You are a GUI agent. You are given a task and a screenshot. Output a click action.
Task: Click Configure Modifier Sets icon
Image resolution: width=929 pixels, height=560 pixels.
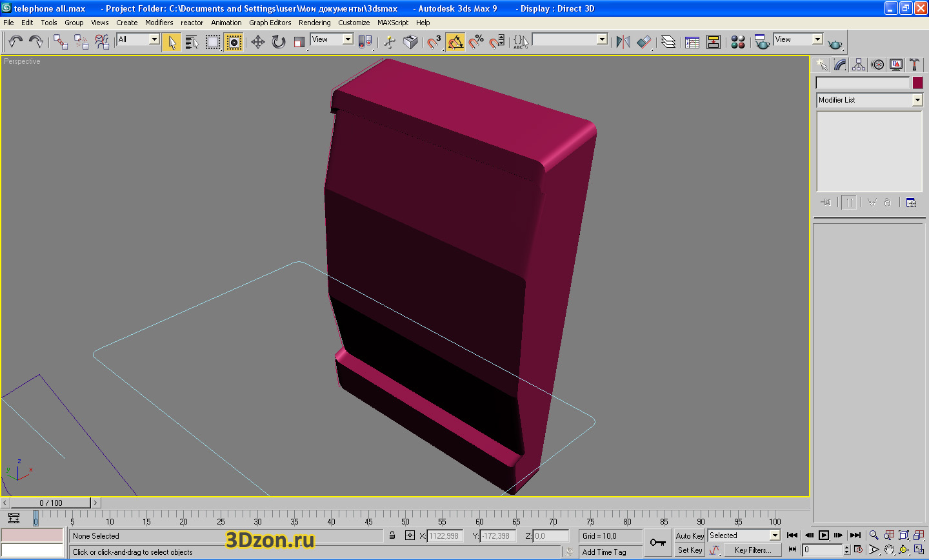(x=911, y=203)
